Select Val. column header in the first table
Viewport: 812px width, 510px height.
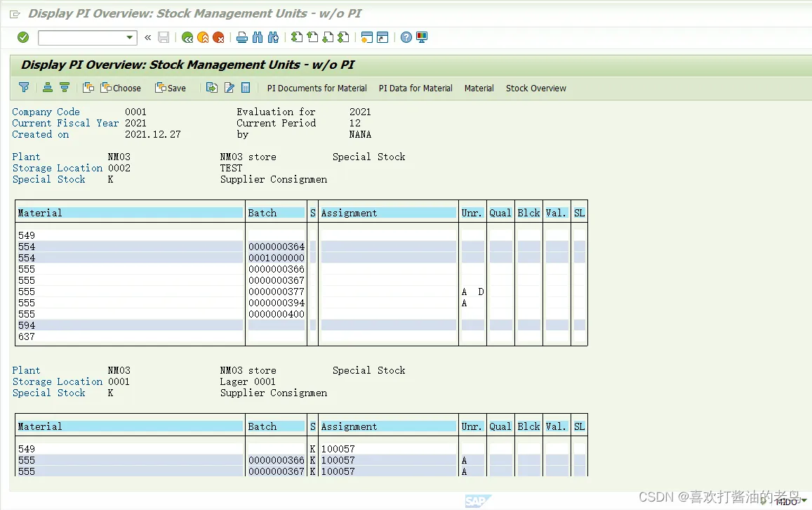point(557,213)
